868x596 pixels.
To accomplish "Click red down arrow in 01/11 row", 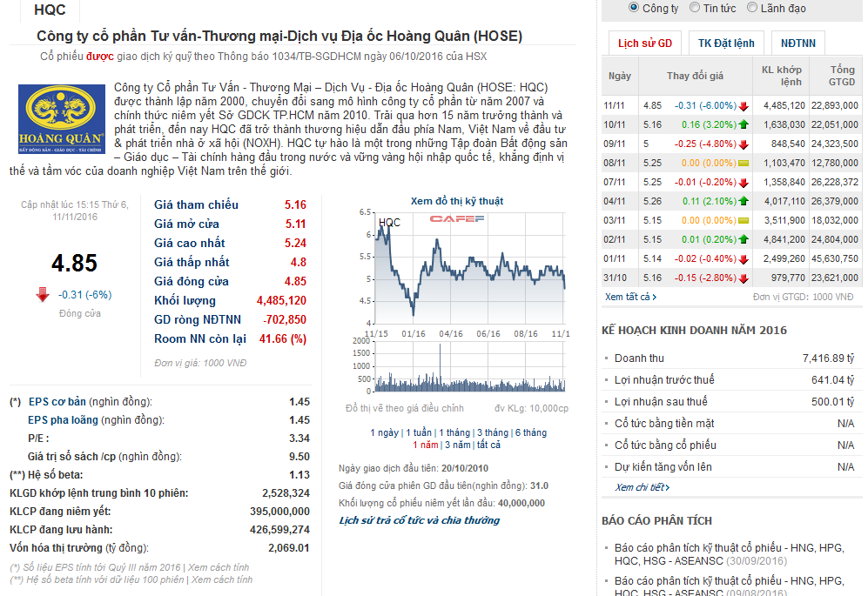I will coord(744,259).
